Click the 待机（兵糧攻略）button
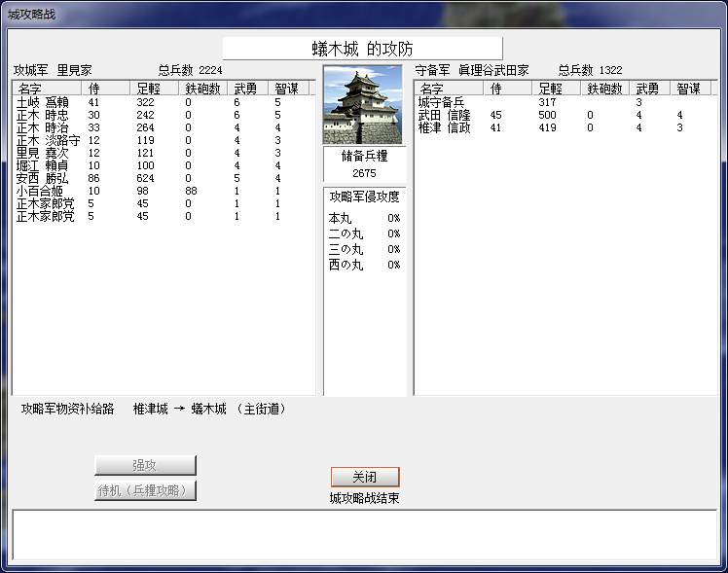 145,490
